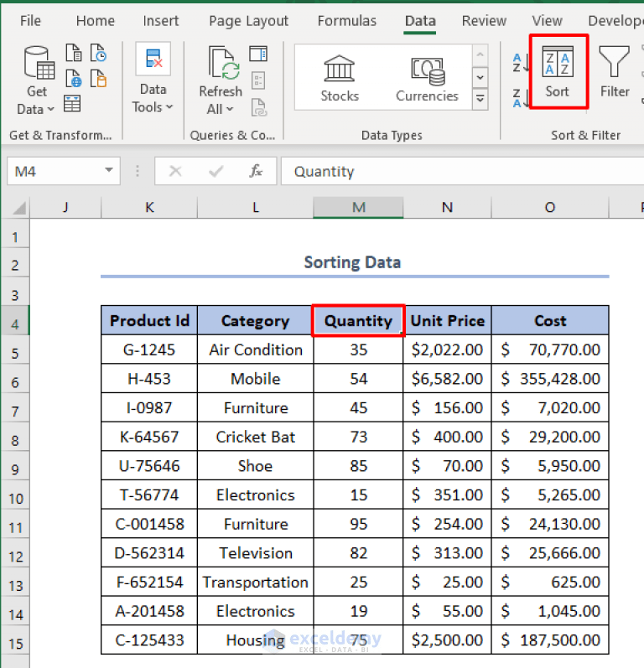Sort ascending with A to Z icon
Viewport: 644px width, 668px height.
pos(521,63)
